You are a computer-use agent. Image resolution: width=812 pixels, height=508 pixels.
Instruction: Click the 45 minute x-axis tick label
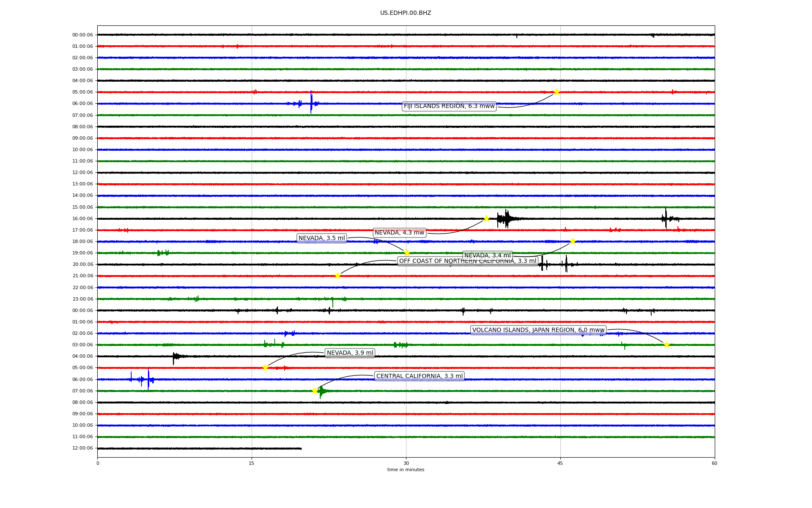(560, 463)
